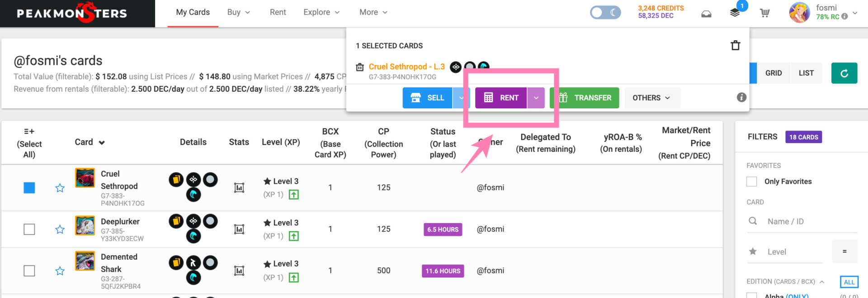868x298 pixels.
Task: Click the diamond icon beside Cruel Sethropod - L.3
Action: click(456, 67)
